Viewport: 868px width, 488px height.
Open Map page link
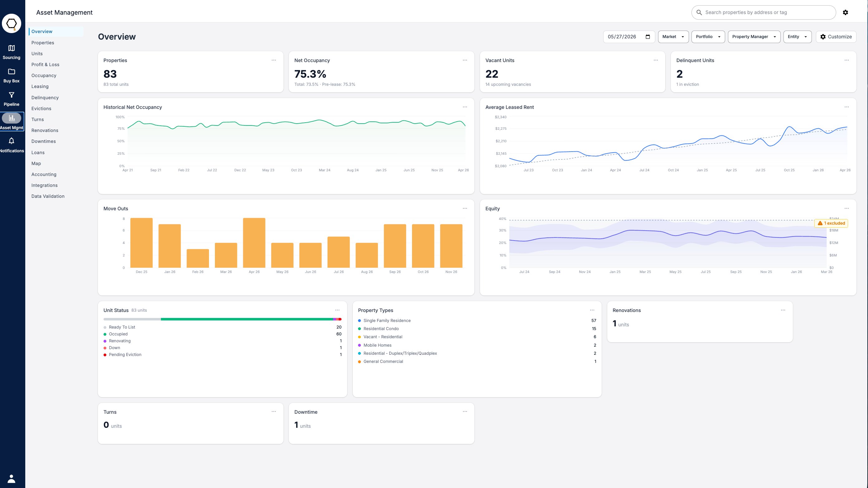[36, 163]
